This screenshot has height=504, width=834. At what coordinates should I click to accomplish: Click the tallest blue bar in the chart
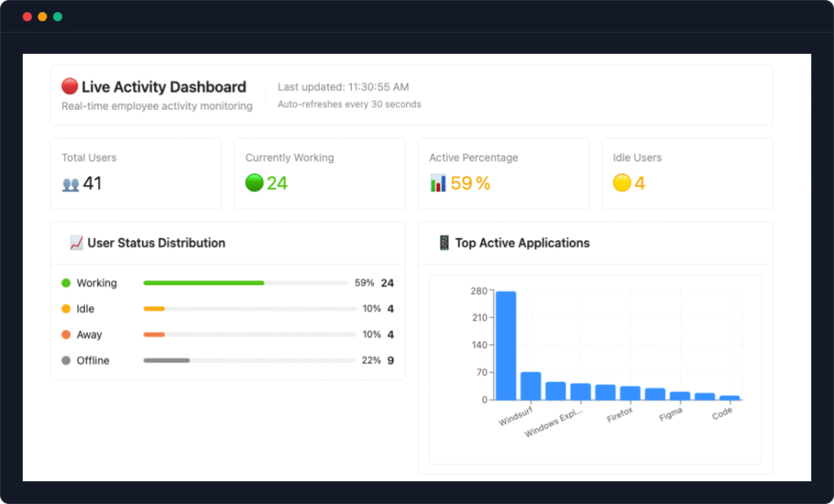[506, 345]
